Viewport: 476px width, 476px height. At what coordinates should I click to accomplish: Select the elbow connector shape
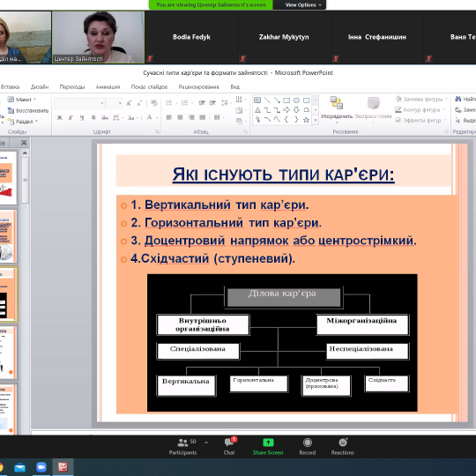267,110
